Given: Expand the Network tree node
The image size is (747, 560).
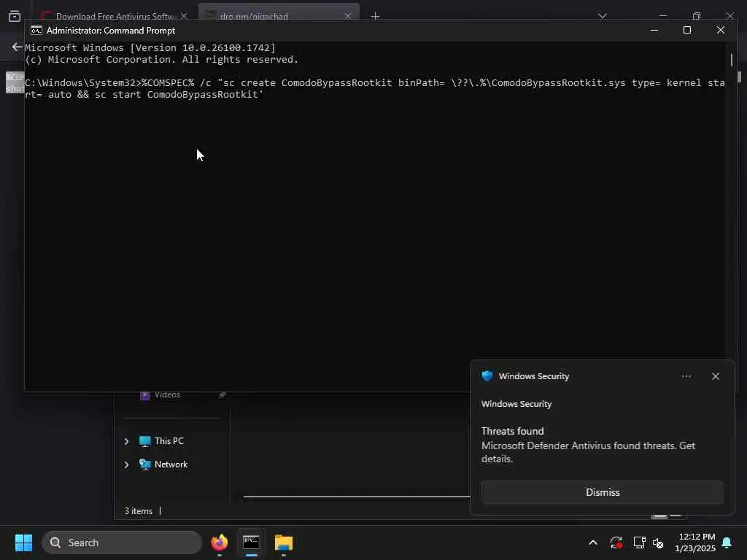Looking at the screenshot, I should [x=126, y=464].
